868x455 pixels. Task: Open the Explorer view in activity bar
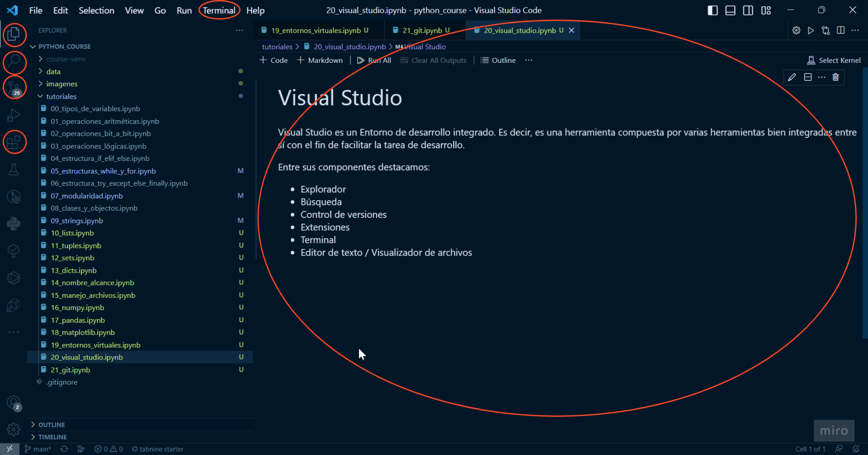point(14,34)
